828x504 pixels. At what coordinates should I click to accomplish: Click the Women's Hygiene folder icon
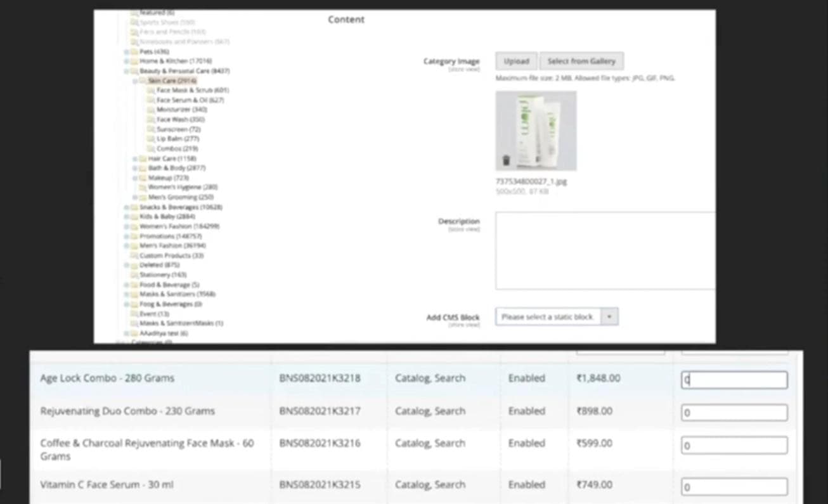143,188
